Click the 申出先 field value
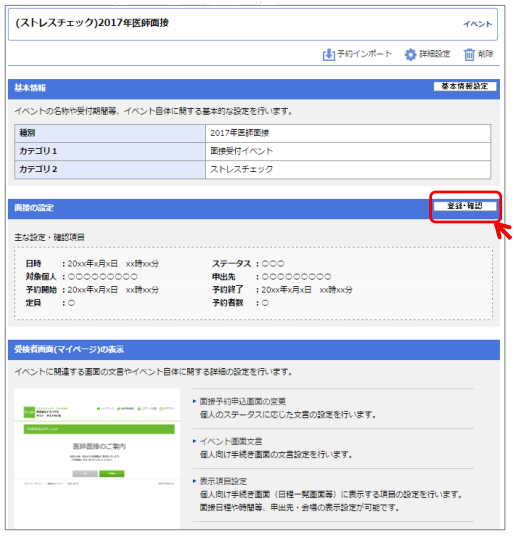516x538 pixels. click(x=296, y=277)
